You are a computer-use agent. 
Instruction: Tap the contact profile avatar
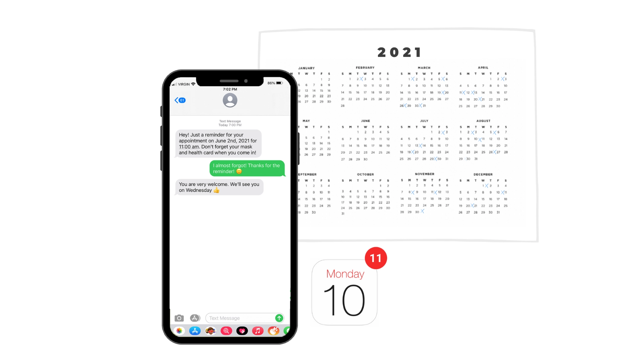click(x=229, y=100)
